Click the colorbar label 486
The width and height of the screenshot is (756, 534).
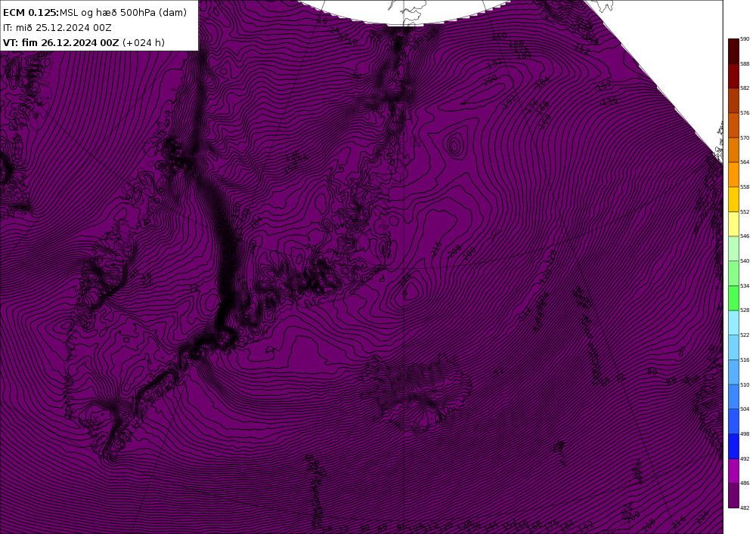click(745, 483)
